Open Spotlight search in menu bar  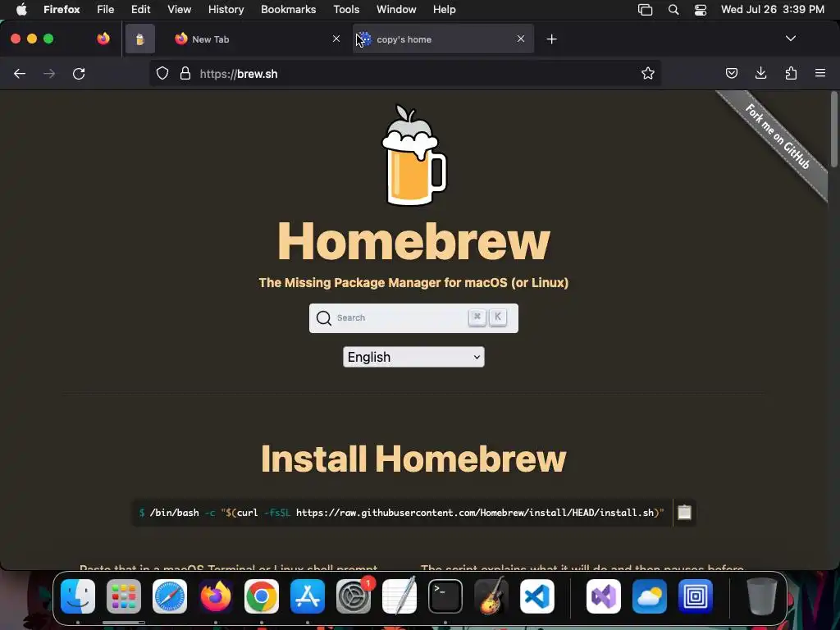673,10
